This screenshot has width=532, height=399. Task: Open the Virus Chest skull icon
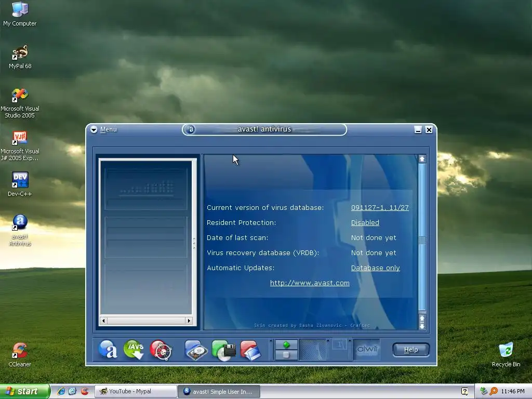(161, 350)
